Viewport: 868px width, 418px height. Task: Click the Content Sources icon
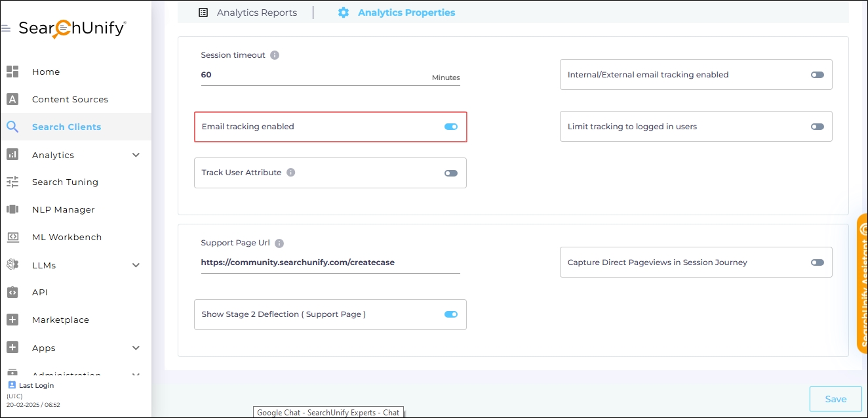click(x=12, y=99)
